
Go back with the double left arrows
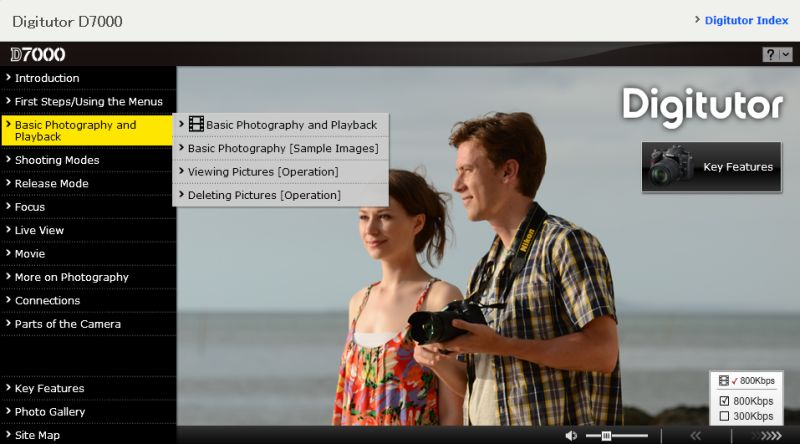pyautogui.click(x=696, y=435)
